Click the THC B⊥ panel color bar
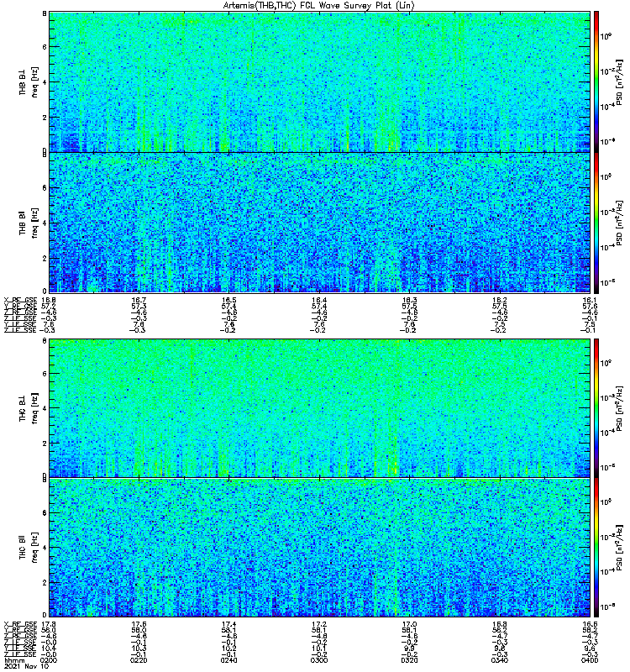The image size is (630, 672). coord(596,408)
